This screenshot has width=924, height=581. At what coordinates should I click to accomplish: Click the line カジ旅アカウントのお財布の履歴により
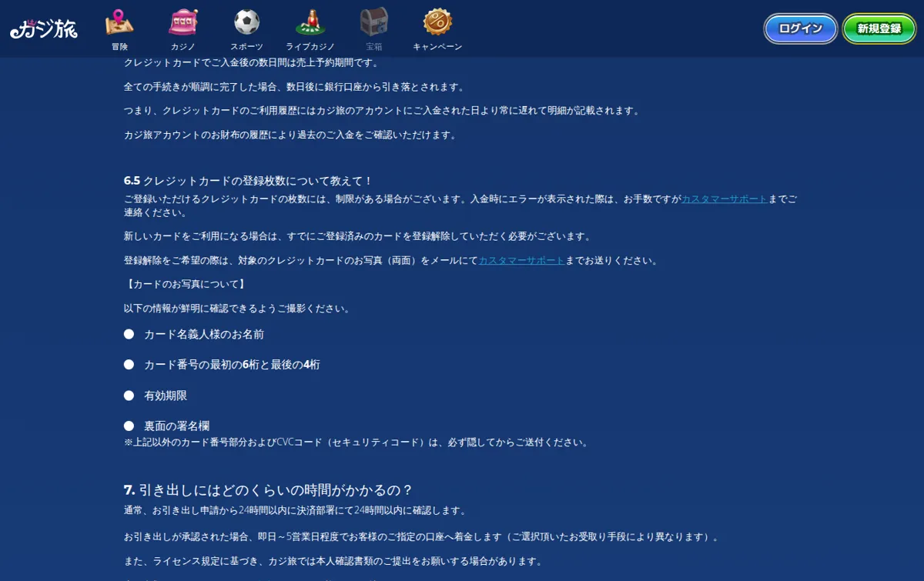pyautogui.click(x=290, y=135)
